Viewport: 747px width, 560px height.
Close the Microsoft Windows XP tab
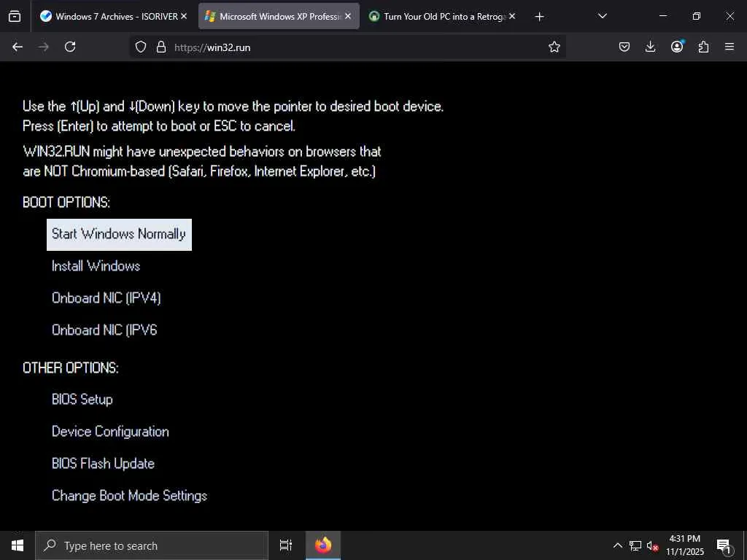[x=348, y=16]
